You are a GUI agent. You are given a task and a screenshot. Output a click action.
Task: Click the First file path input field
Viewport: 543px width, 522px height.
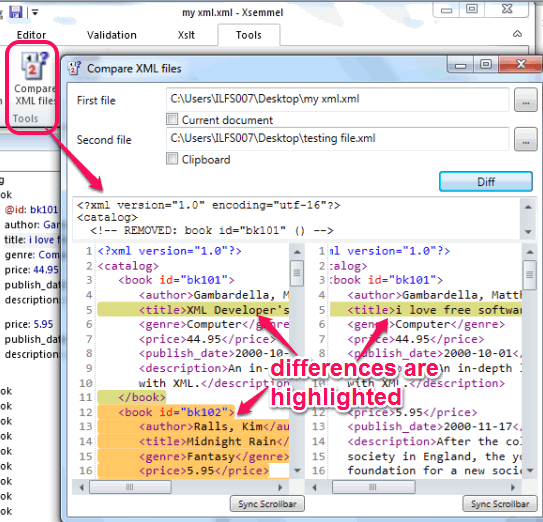(338, 99)
